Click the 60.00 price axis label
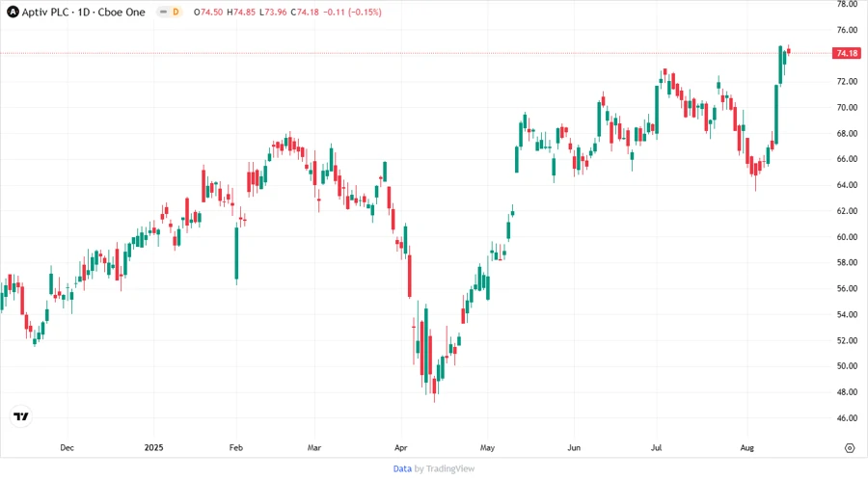This screenshot has width=868, height=480. 847,237
